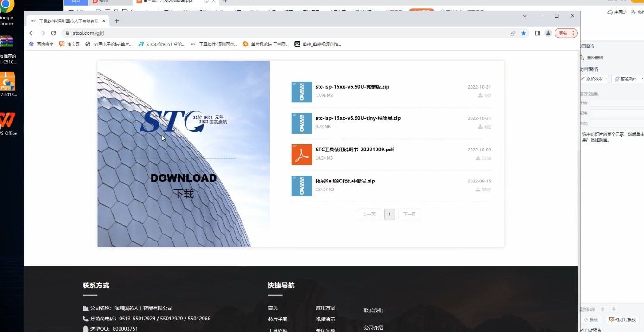
Task: Click the blue bookmark star icon
Action: [523, 33]
